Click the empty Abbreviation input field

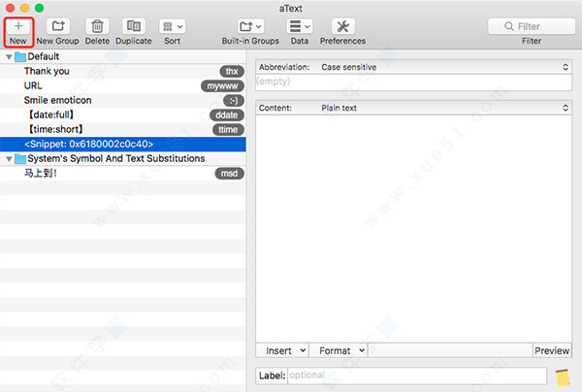click(413, 82)
